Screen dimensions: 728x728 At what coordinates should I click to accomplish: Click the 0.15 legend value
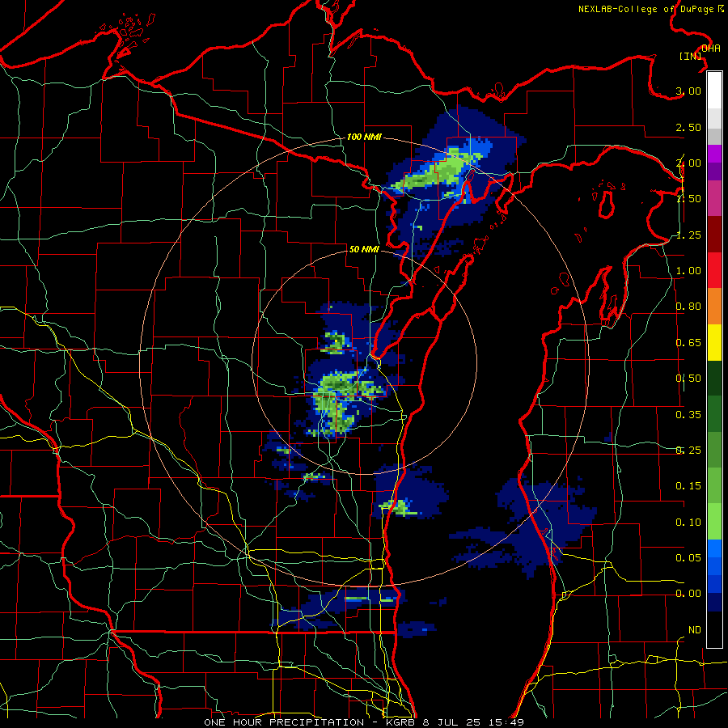coord(688,486)
